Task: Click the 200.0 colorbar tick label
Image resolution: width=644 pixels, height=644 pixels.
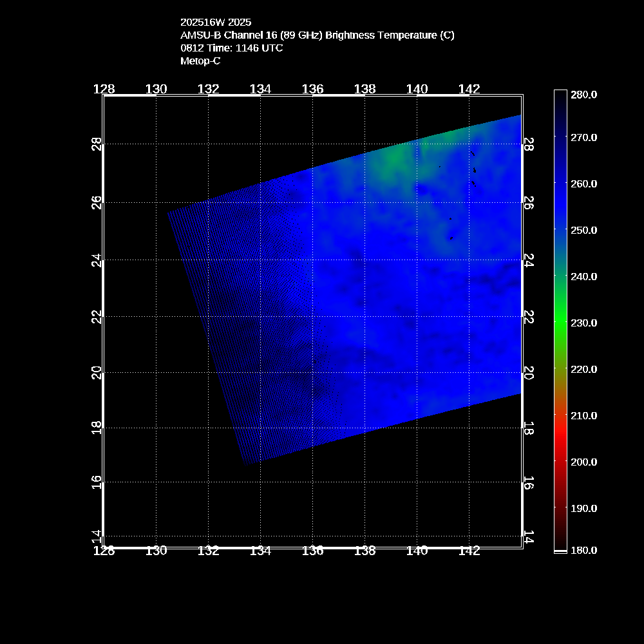Action: click(x=584, y=462)
